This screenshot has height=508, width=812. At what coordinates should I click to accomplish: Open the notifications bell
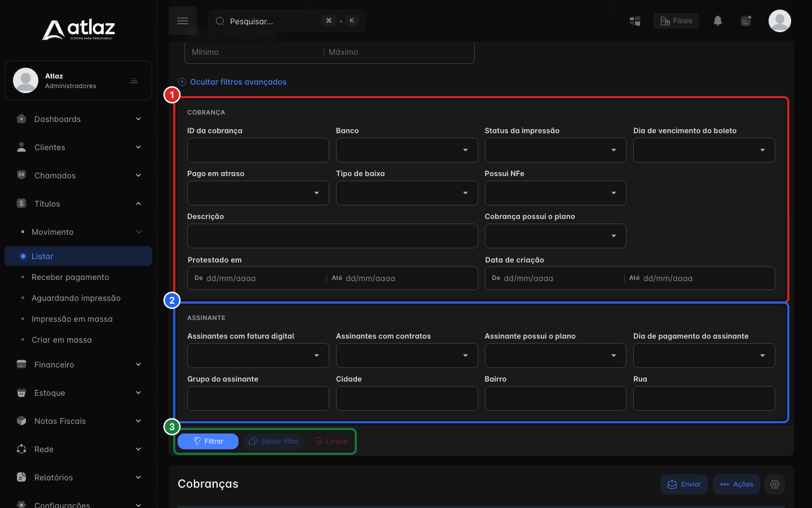coord(718,21)
